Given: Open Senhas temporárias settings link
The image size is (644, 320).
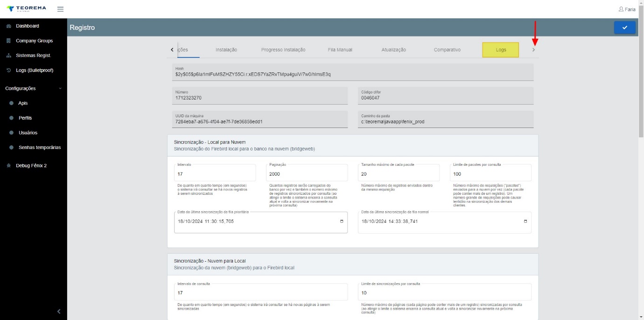Looking at the screenshot, I should [40, 148].
